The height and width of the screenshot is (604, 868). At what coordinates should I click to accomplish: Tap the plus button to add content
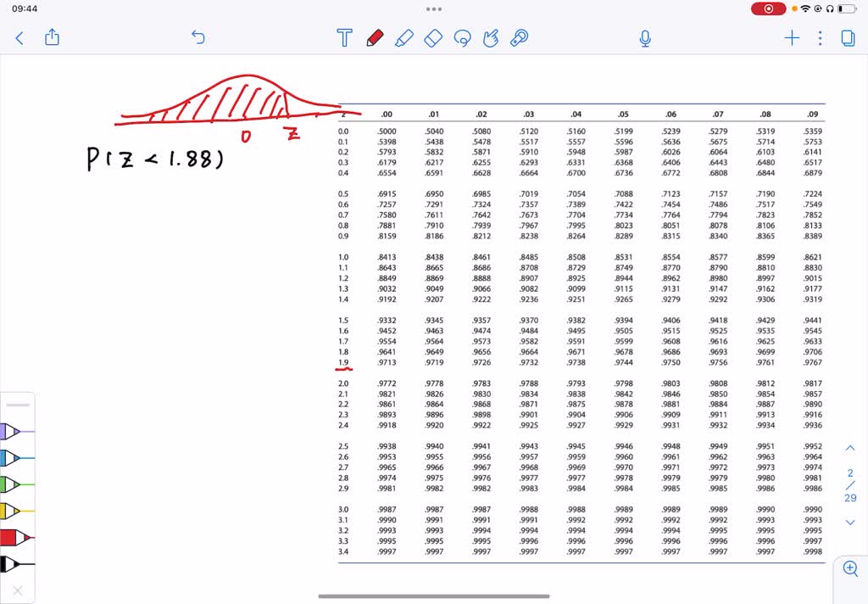[x=792, y=38]
